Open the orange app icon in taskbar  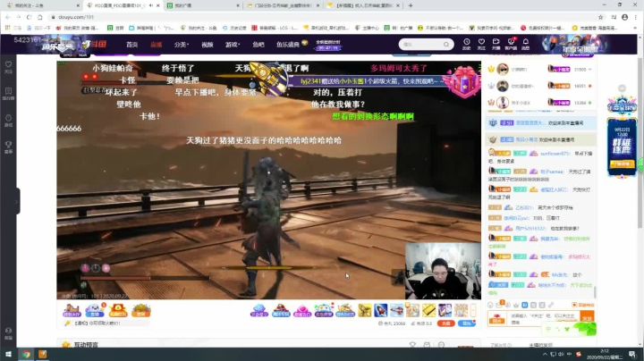[42, 354]
